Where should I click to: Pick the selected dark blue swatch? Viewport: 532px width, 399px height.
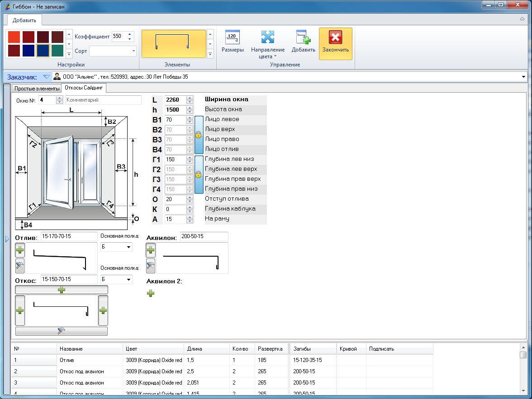tap(43, 51)
